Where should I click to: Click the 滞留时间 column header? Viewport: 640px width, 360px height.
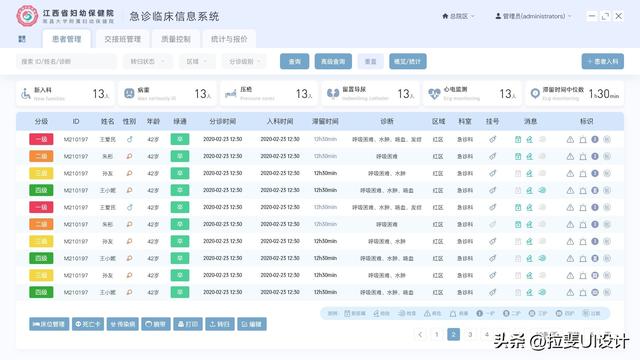pyautogui.click(x=325, y=122)
